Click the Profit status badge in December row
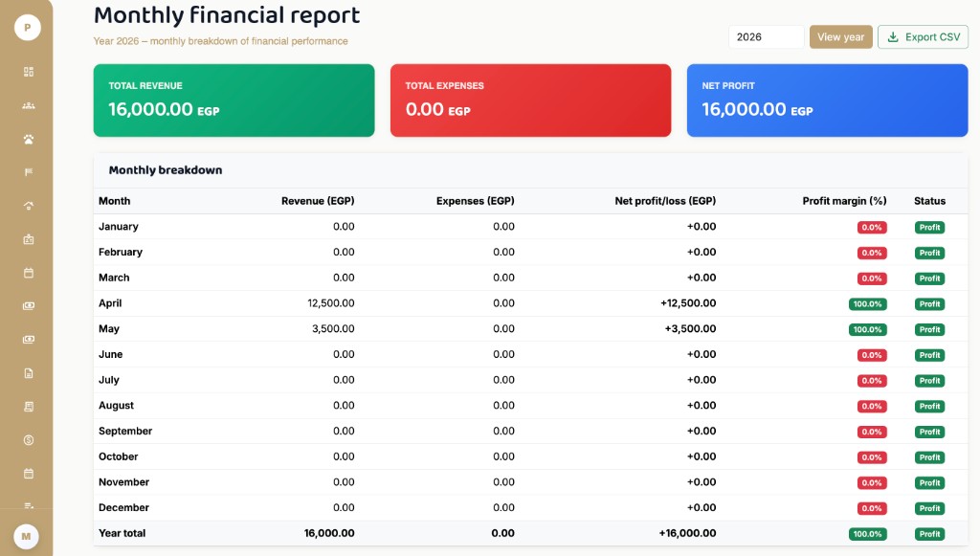This screenshot has width=980, height=556. pyautogui.click(x=929, y=508)
